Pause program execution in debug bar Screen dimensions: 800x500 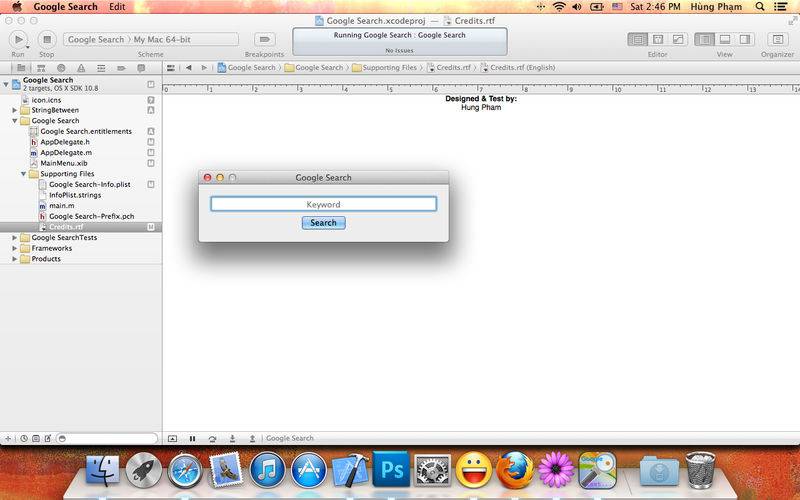pyautogui.click(x=192, y=438)
